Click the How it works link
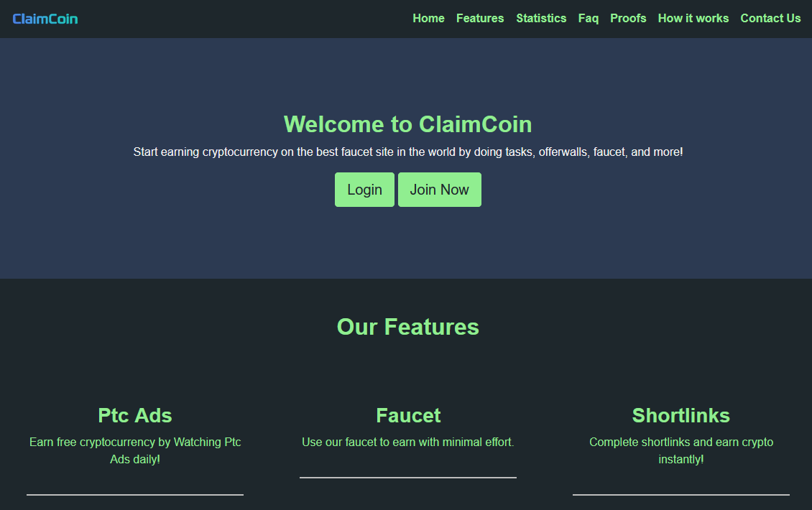This screenshot has height=510, width=812. click(x=693, y=18)
